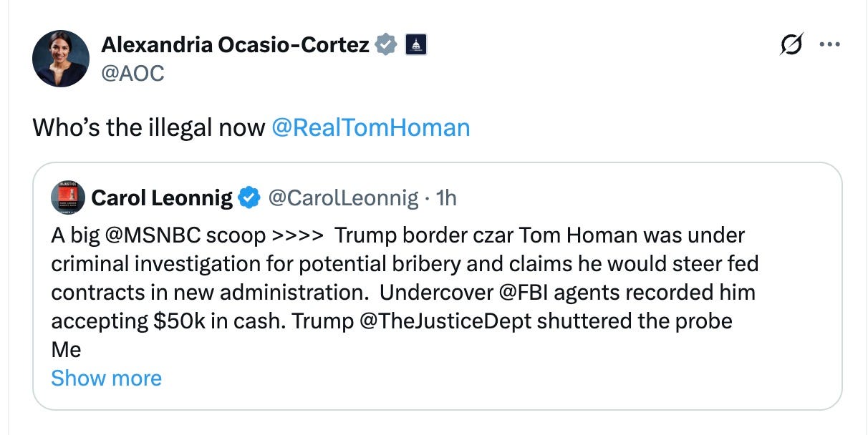Open the full quoted Carol Leonnig tweet

pos(430,279)
